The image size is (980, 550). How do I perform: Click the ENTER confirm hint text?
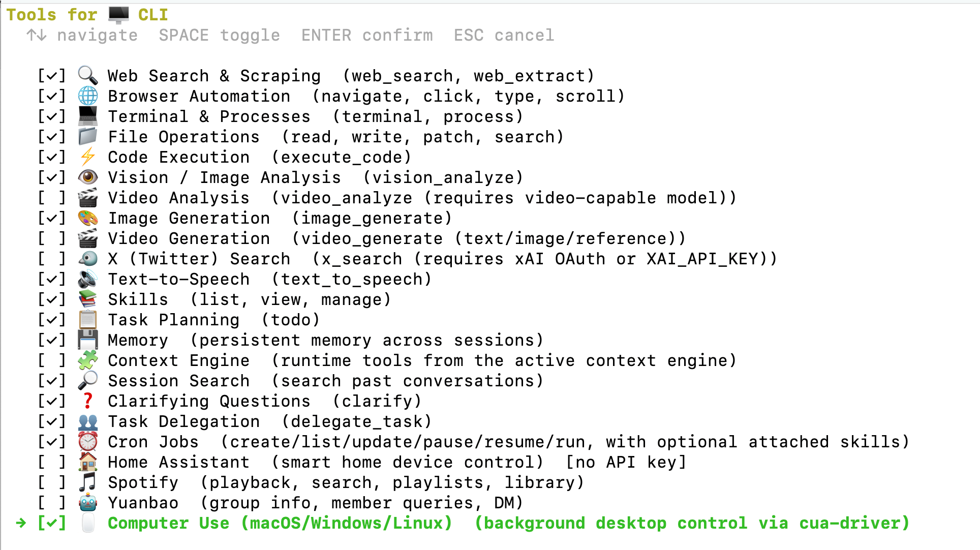coord(367,35)
